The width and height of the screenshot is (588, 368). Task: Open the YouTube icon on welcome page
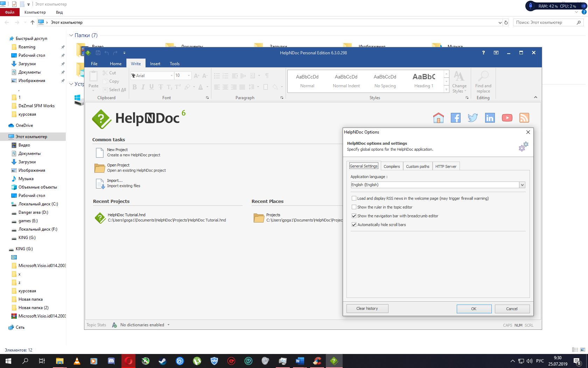tap(507, 118)
